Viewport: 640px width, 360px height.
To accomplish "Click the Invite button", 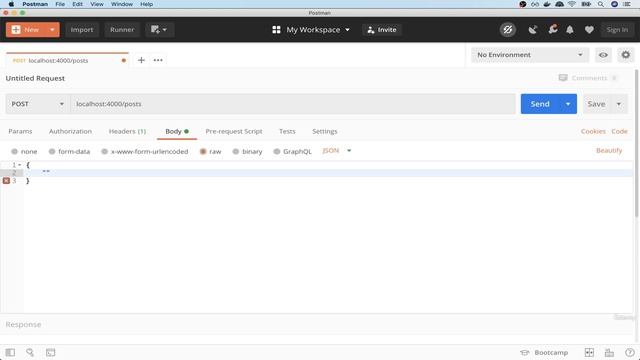I will coord(382,30).
